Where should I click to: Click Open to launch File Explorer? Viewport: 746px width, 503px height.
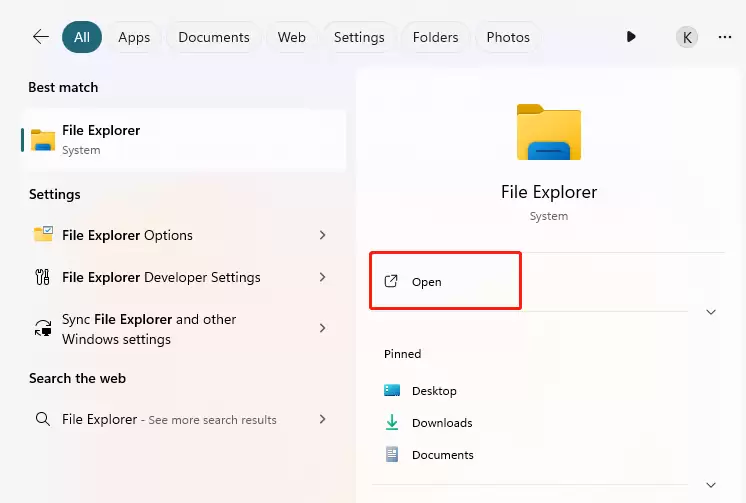[446, 281]
